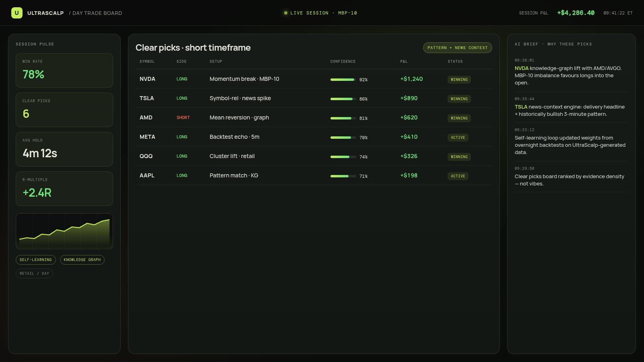This screenshot has width=644, height=362.
Task: Click 'Cluster lift · retail' setup text
Action: 232,156
